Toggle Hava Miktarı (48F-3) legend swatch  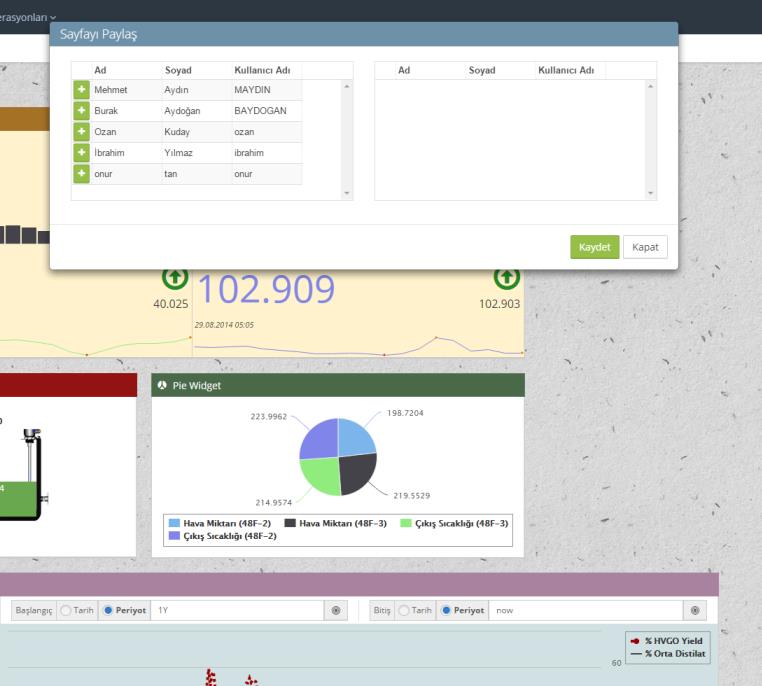click(x=290, y=523)
